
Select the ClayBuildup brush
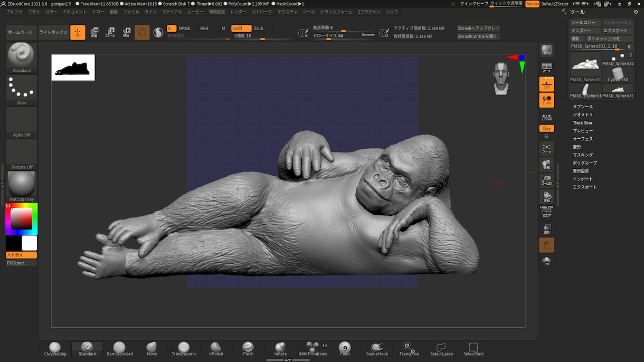55,349
